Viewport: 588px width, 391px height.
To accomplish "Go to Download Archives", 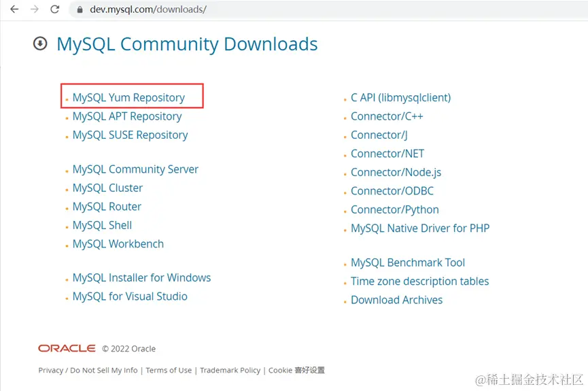I will click(x=397, y=300).
